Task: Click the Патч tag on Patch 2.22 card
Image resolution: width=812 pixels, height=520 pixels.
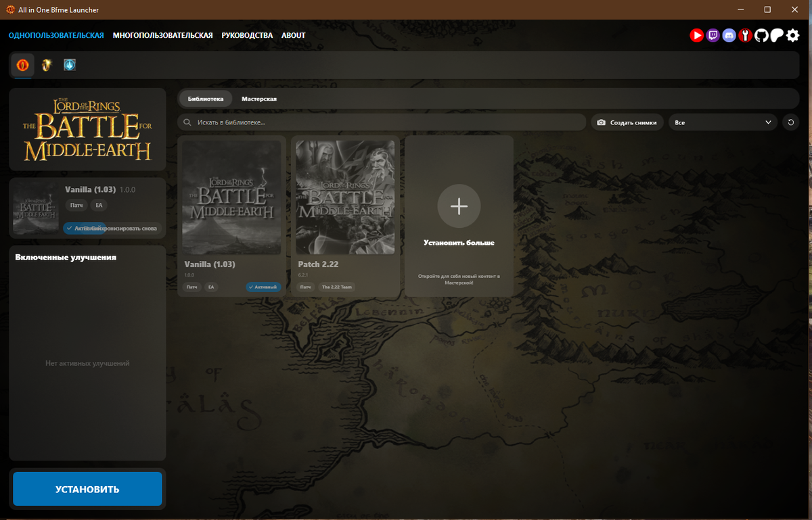Action: [x=306, y=287]
